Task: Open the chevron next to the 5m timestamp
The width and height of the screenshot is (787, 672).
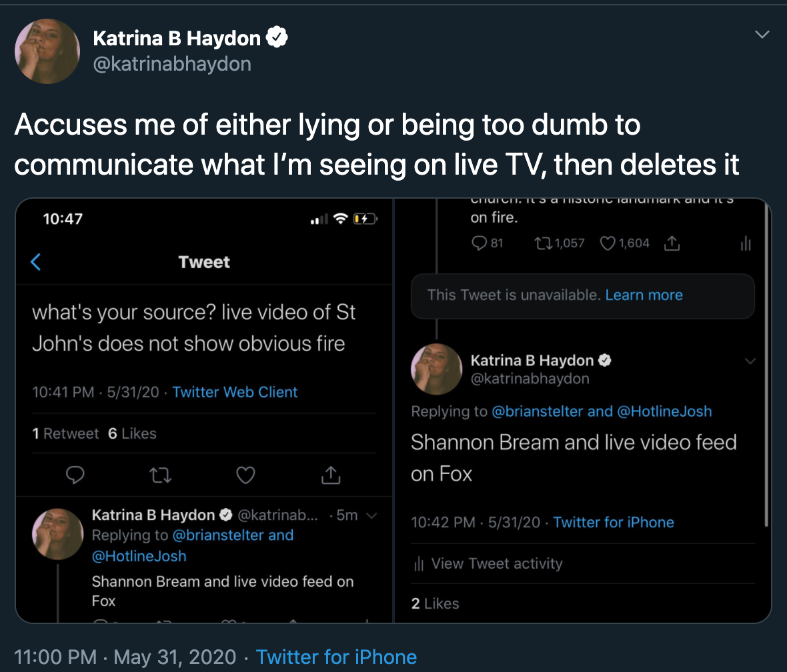Action: point(372,515)
